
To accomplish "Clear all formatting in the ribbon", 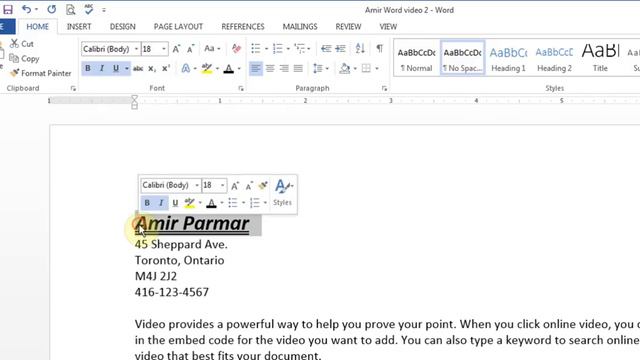I will (236, 49).
